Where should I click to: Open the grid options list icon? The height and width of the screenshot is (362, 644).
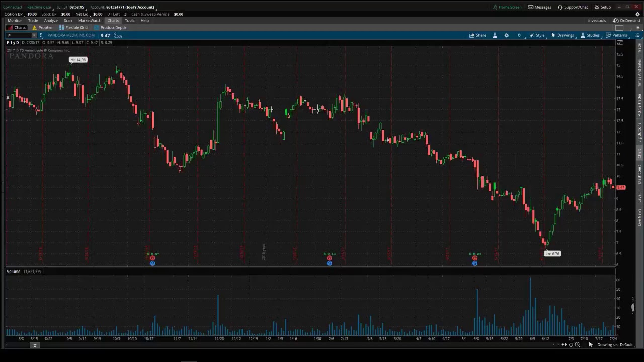[x=637, y=28]
